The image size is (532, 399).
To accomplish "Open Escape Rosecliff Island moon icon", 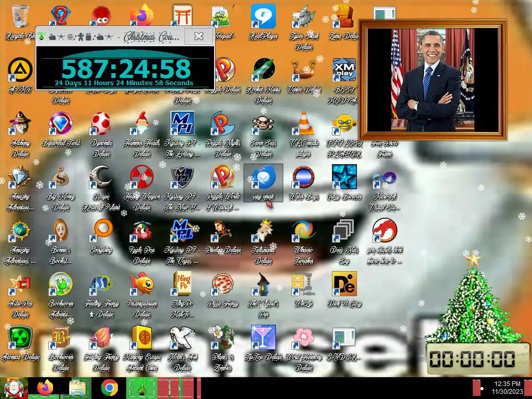I will pyautogui.click(x=101, y=177).
